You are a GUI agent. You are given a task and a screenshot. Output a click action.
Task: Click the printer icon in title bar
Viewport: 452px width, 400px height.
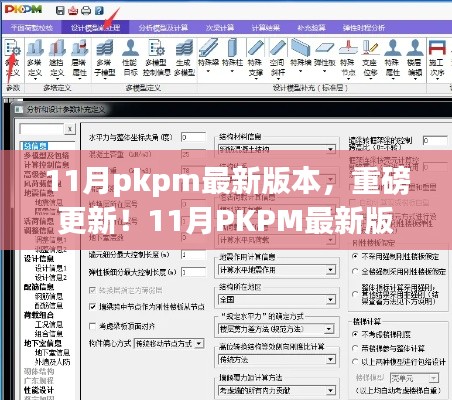click(86, 10)
